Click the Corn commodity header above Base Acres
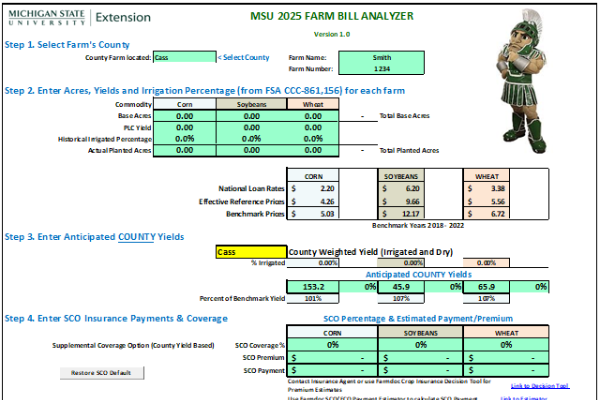The width and height of the screenshot is (600, 400). tap(185, 104)
